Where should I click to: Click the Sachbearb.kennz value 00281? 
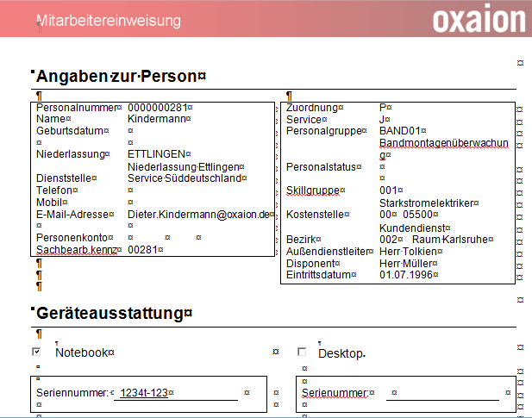pos(143,250)
